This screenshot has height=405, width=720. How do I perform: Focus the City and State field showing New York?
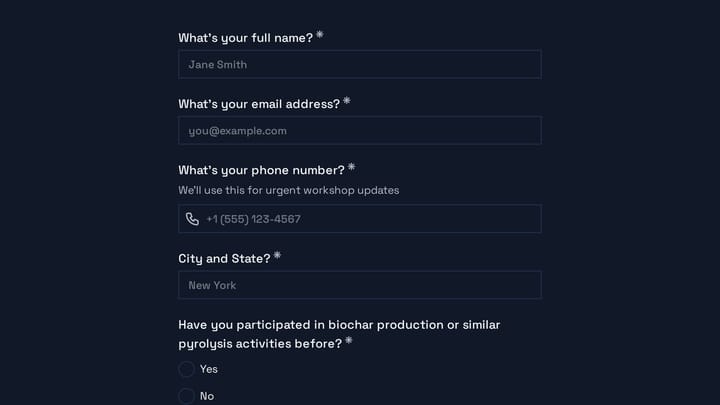[x=360, y=285]
